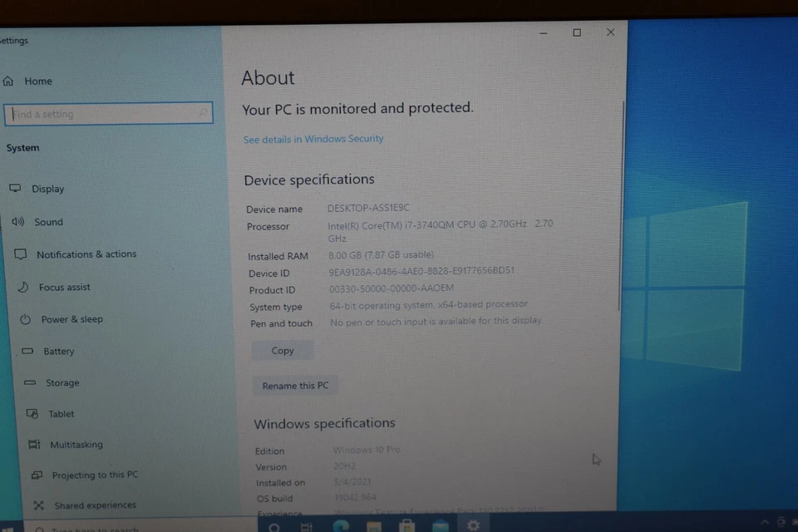The height and width of the screenshot is (532, 798).
Task: Click the Find a setting search box
Action: [x=108, y=113]
